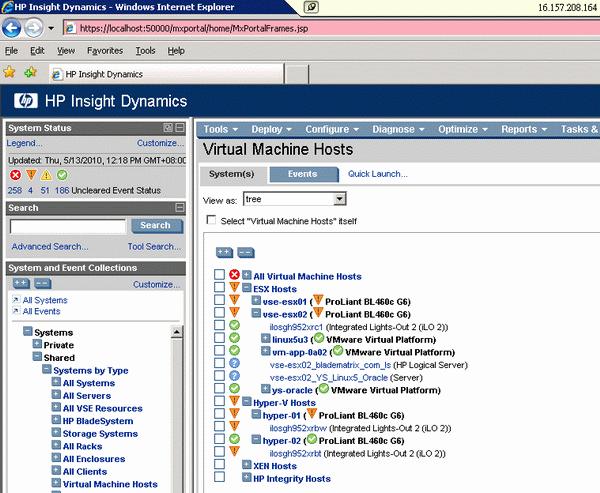Screen dimensions: 600x493
Task: Check the All Virtual Machine Hosts checkbox
Action: (219, 274)
